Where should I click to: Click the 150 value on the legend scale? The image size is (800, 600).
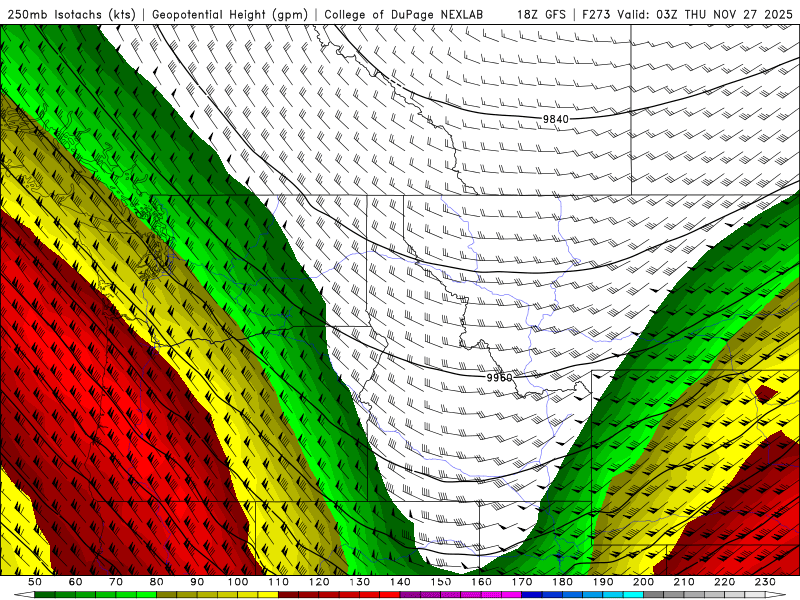441,582
